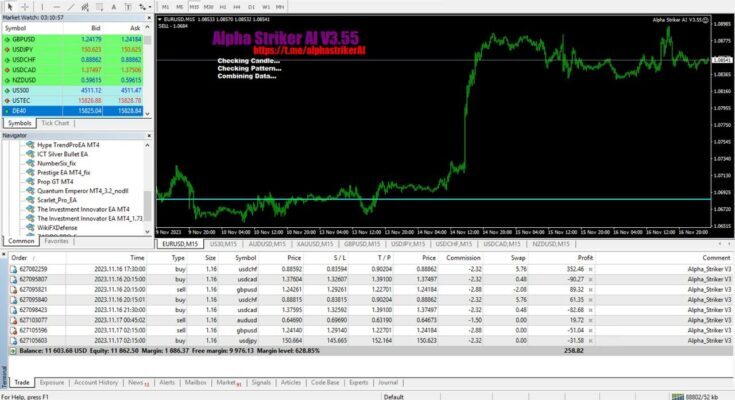This screenshot has width=735, height=400.
Task: Select the vertical line drawing tool
Action: coord(42,7)
